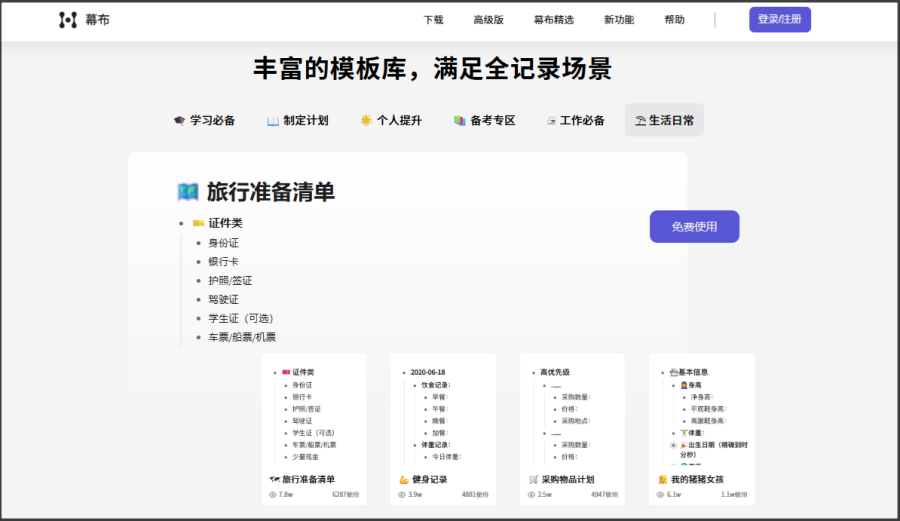Switch to the 备考专区 tab
The height and width of the screenshot is (521, 900).
484,120
